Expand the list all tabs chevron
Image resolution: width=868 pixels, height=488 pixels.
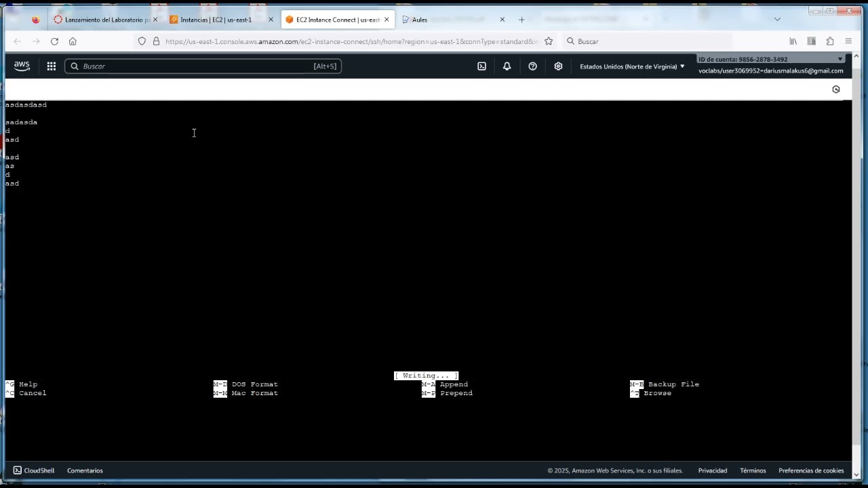[x=777, y=19]
